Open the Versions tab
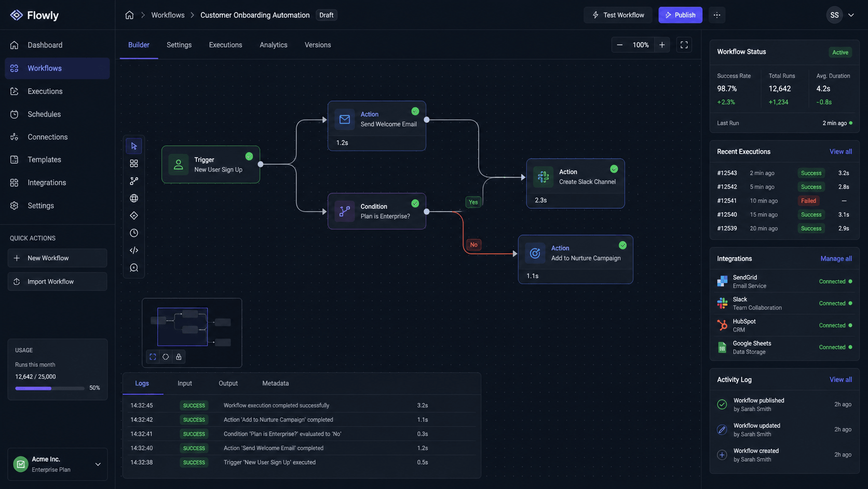Image resolution: width=868 pixels, height=489 pixels. click(x=318, y=45)
